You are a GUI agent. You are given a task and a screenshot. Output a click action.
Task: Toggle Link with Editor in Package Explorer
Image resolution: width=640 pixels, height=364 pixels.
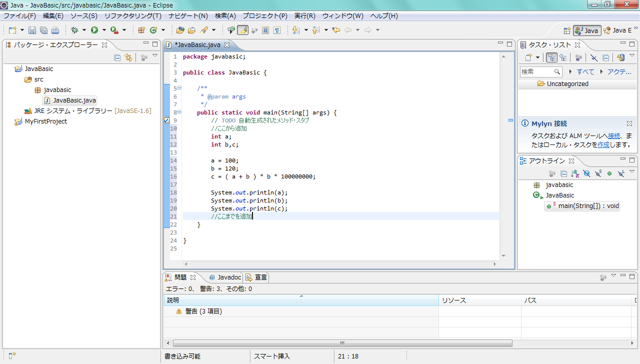pos(128,57)
